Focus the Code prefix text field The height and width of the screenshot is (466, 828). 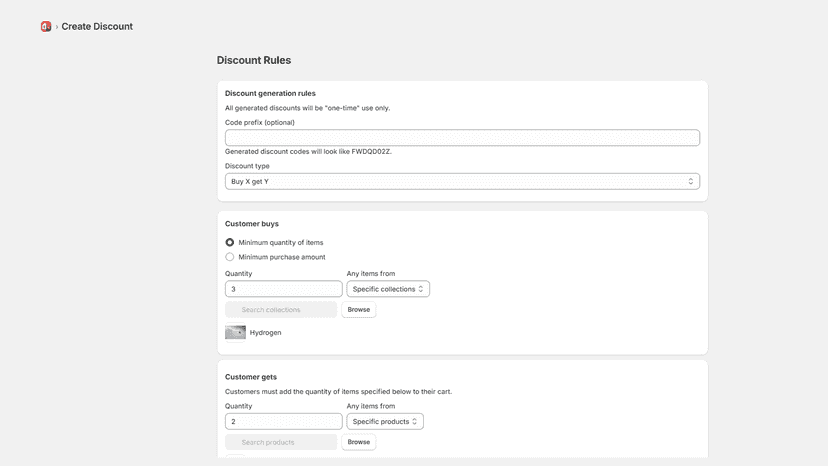pos(462,138)
